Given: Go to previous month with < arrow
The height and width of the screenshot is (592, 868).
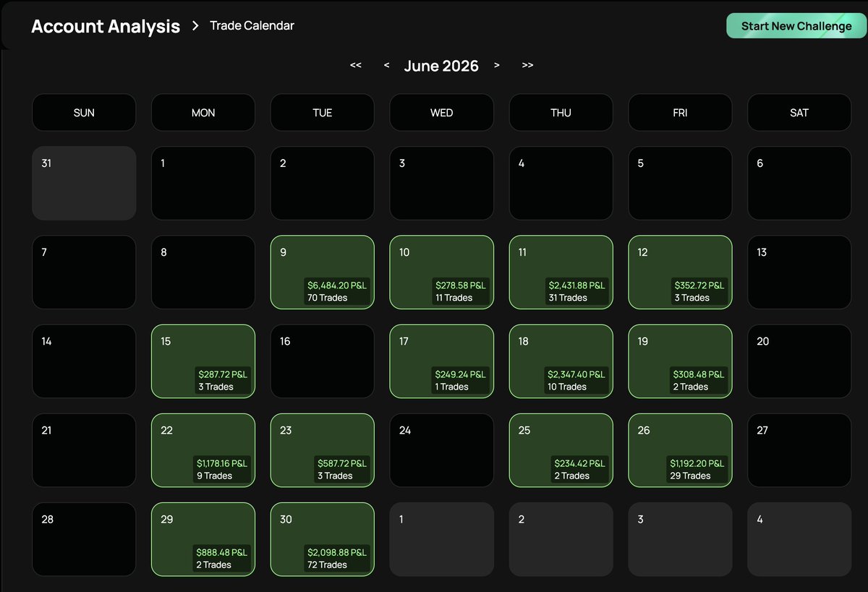Looking at the screenshot, I should tap(387, 65).
